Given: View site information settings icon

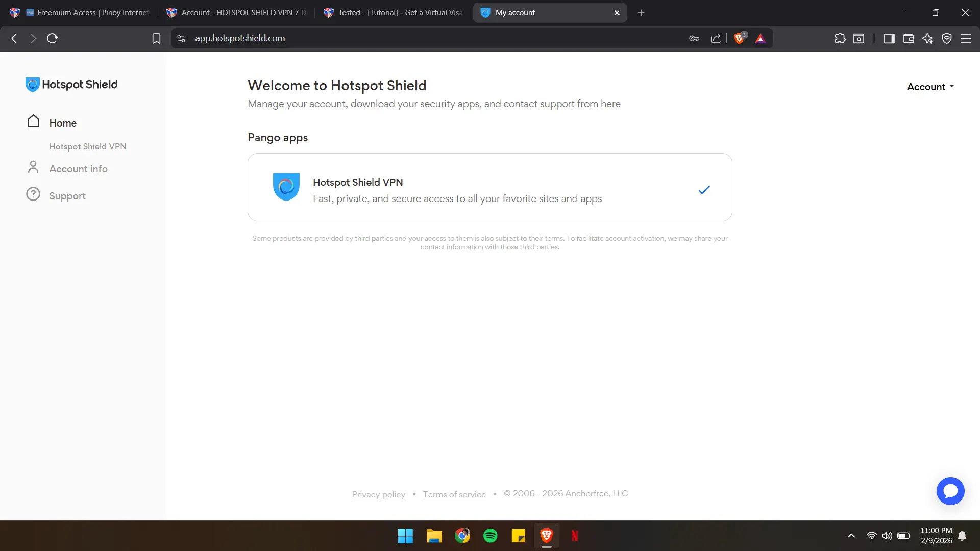Looking at the screenshot, I should (181, 38).
